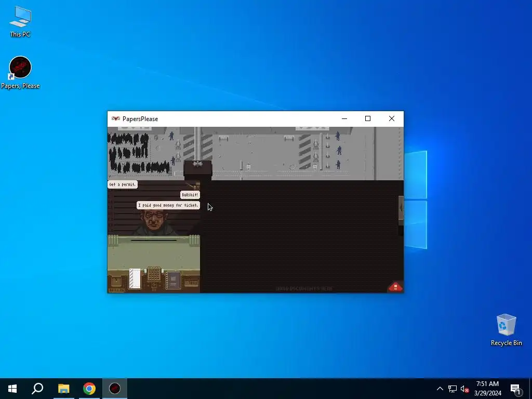Open the network status tray icon
This screenshot has height=399, width=532.
pos(453,389)
